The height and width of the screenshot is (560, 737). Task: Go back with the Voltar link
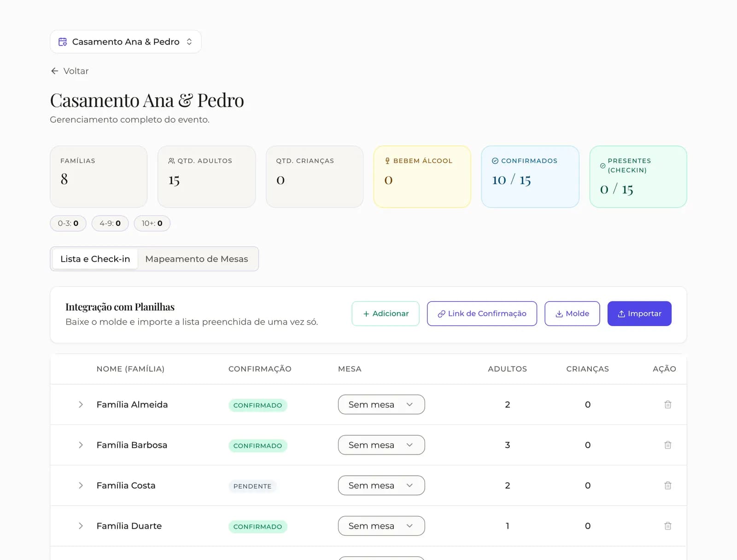point(70,71)
